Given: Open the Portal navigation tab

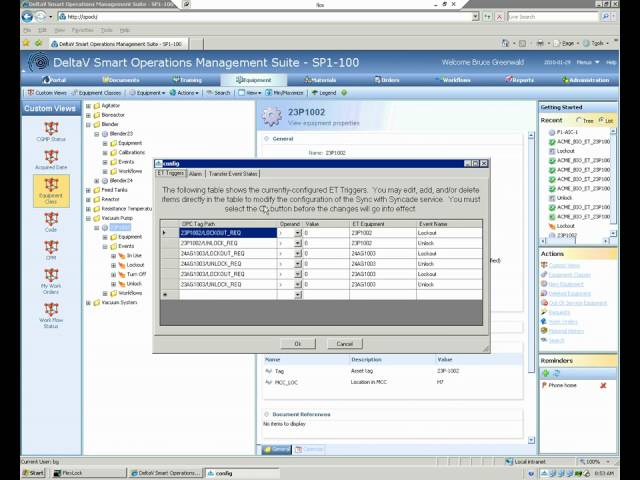Looking at the screenshot, I should click(54, 80).
